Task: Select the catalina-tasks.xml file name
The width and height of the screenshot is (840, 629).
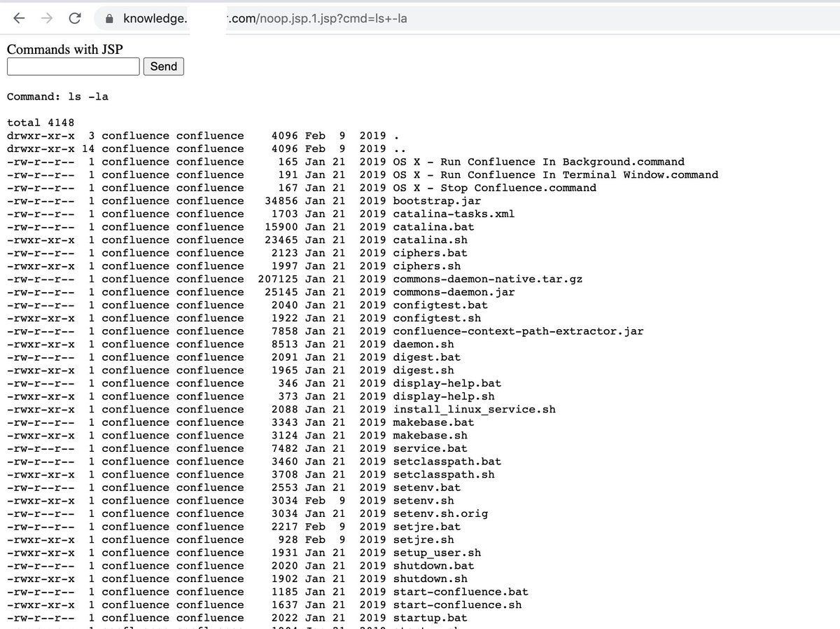Action: [454, 214]
